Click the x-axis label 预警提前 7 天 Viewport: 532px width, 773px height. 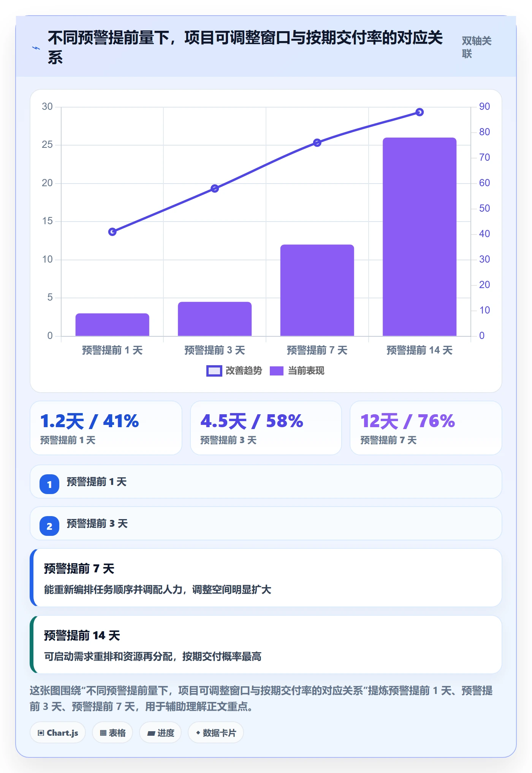(x=317, y=350)
